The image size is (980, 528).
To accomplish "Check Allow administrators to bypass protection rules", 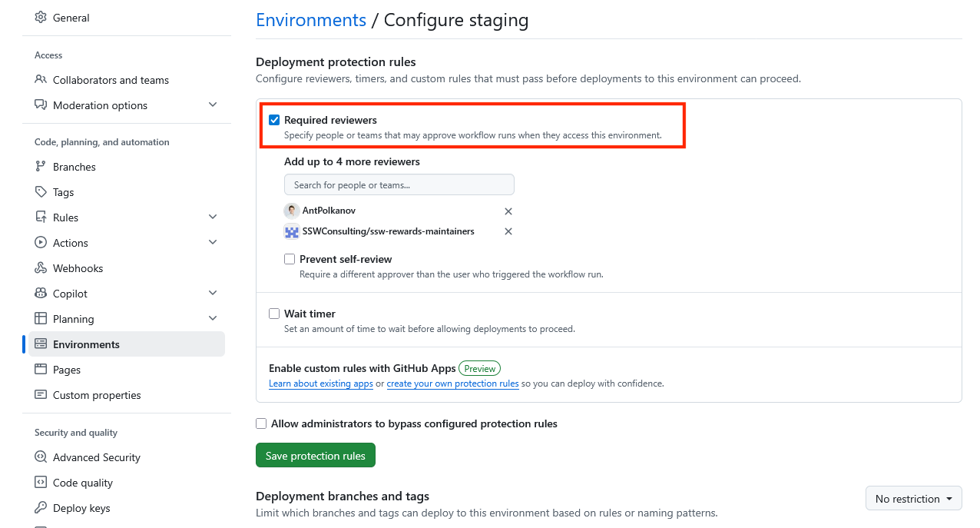I will point(261,423).
